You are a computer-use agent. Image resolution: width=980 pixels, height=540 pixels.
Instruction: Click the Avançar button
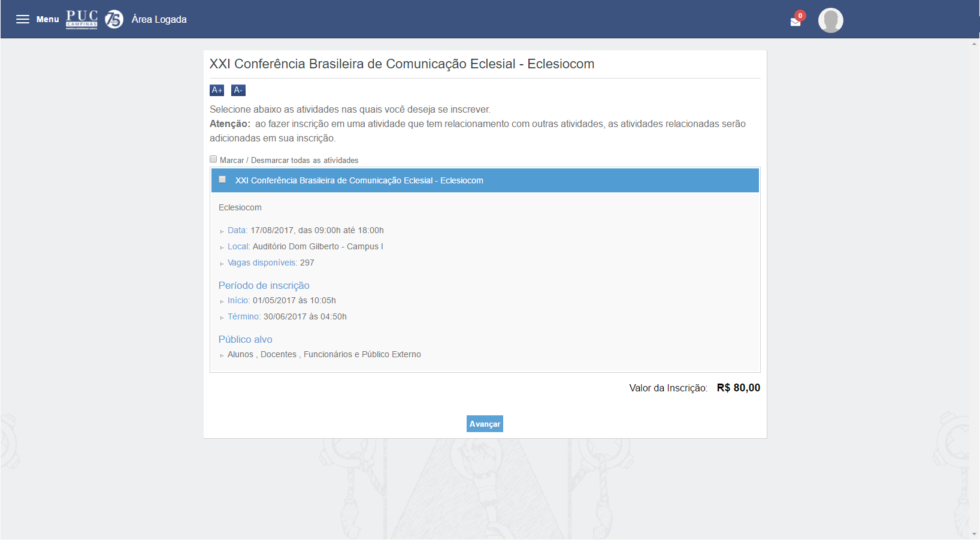tap(485, 424)
